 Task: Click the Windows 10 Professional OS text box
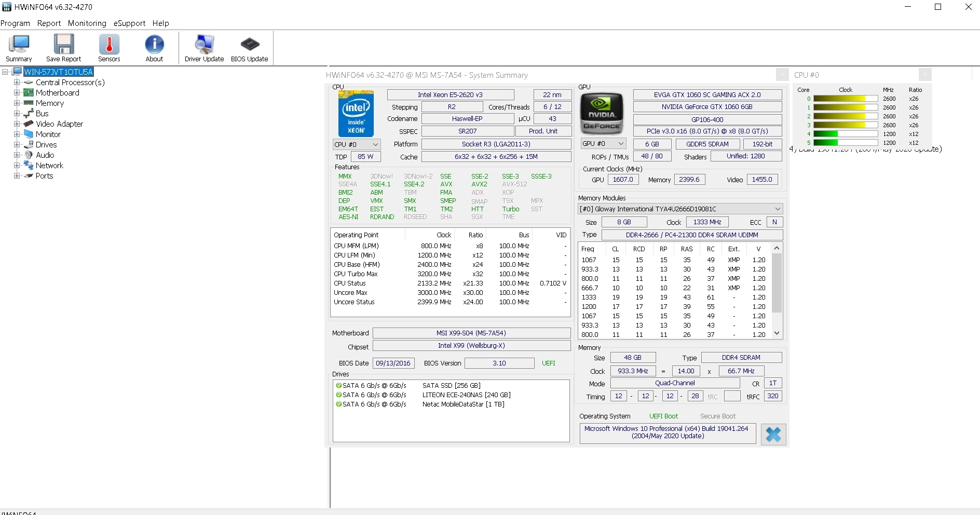click(668, 433)
